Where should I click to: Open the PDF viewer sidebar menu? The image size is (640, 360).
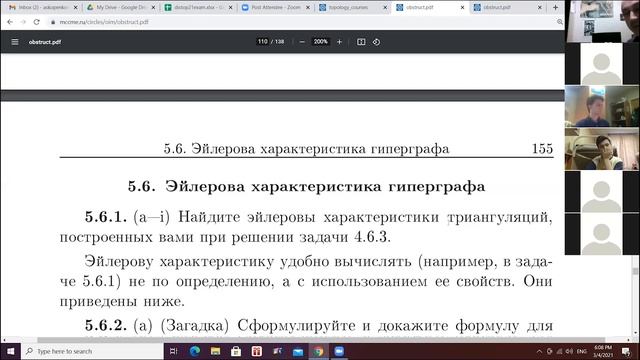coord(15,42)
